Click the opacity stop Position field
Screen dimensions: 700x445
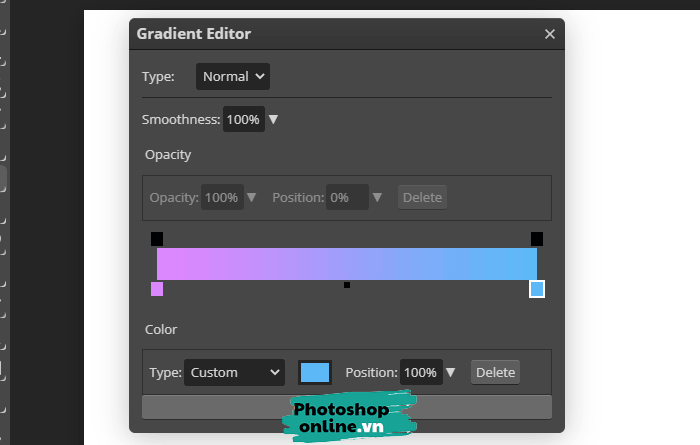click(x=346, y=197)
